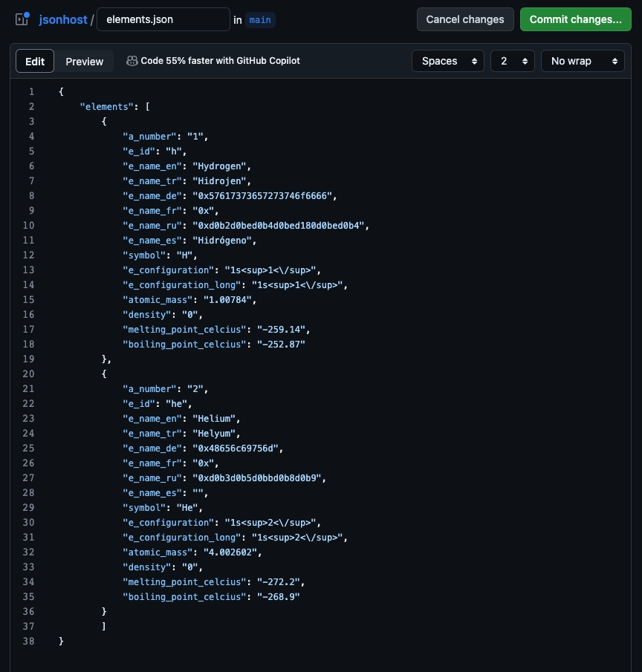Image resolution: width=642 pixels, height=672 pixels.
Task: Cancel changes to the file
Action: [x=465, y=19]
